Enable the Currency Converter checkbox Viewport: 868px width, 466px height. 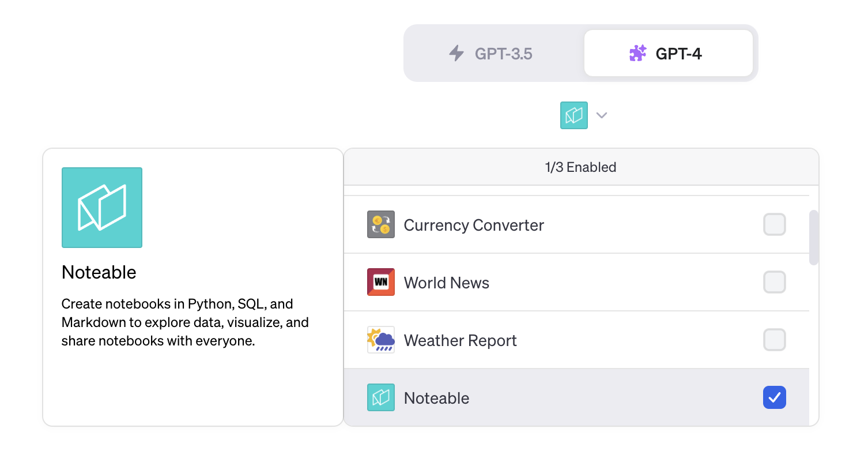click(x=775, y=224)
